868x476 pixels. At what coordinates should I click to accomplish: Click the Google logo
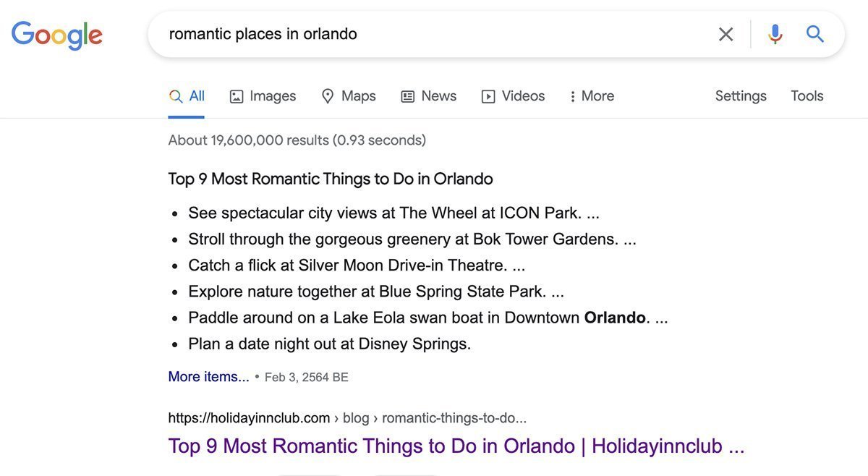[57, 35]
